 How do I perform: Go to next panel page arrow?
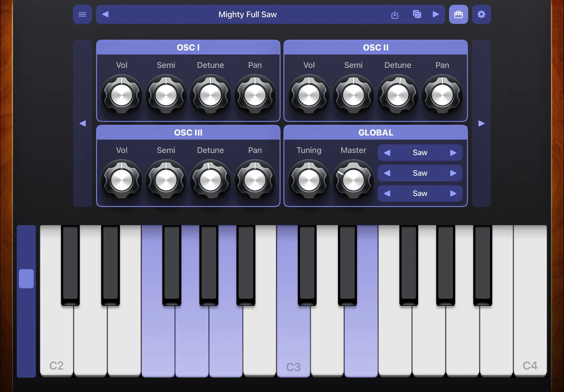[481, 123]
